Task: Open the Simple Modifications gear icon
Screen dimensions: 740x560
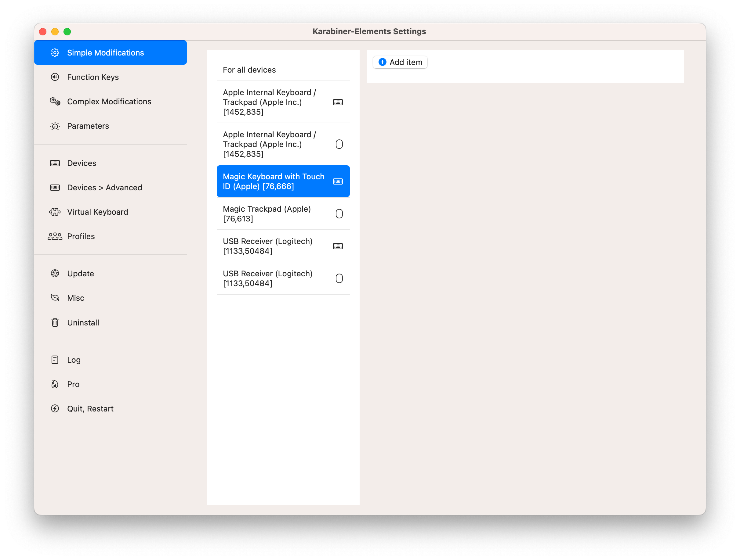Action: point(55,52)
